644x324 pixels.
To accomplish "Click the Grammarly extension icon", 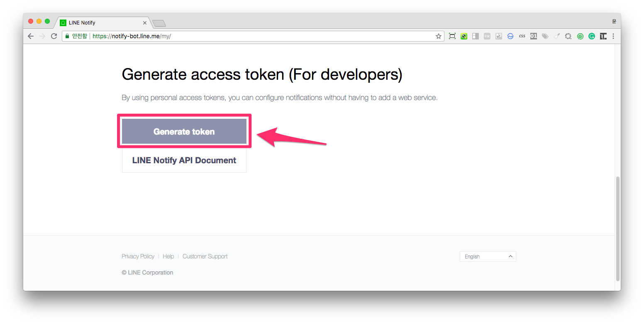I will (592, 36).
